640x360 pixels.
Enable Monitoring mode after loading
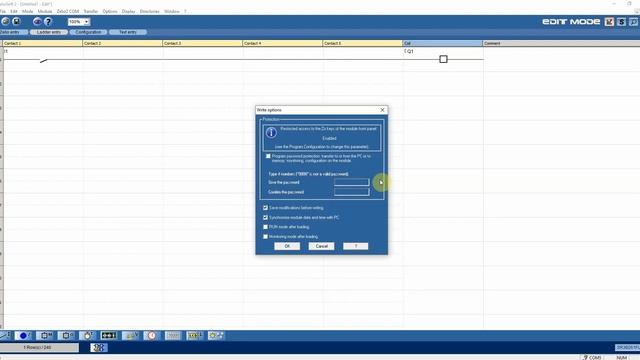tap(265, 237)
